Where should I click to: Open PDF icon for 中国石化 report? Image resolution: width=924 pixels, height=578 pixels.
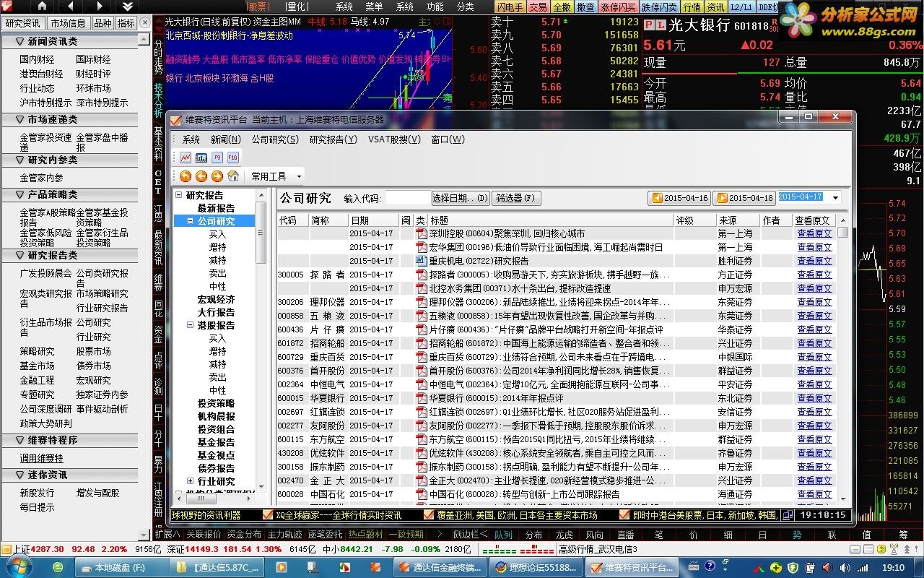pos(422,494)
